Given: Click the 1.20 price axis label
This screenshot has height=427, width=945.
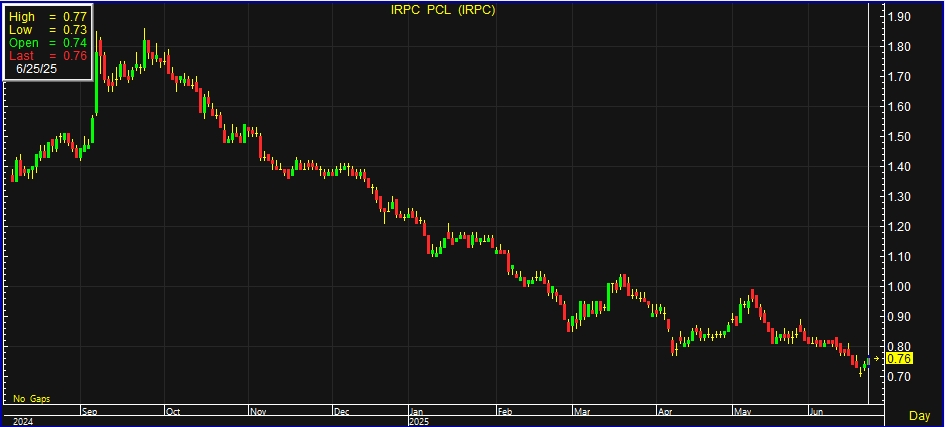Looking at the screenshot, I should 899,227.
